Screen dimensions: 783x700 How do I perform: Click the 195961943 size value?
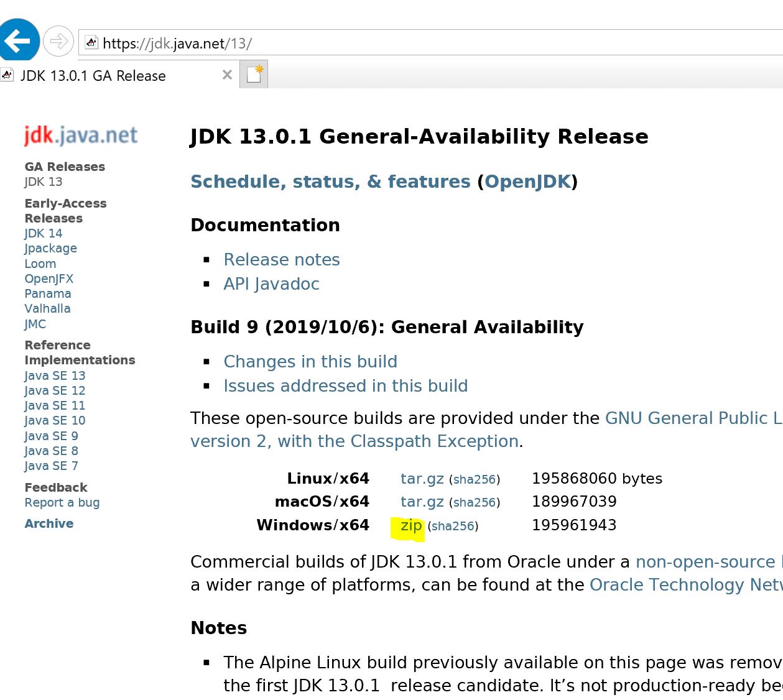[574, 525]
